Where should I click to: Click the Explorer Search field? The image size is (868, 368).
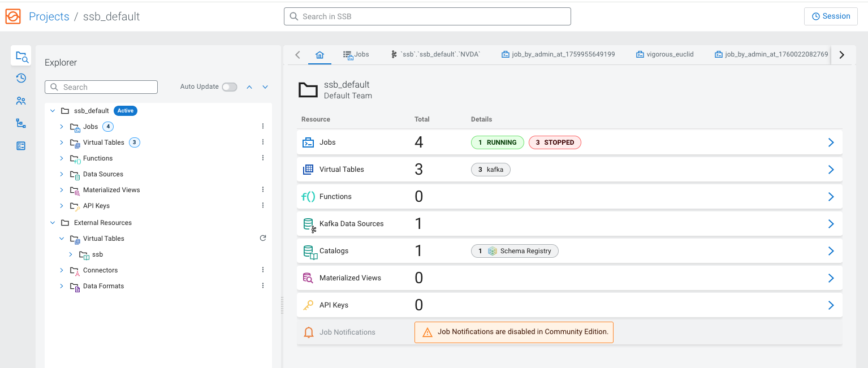[x=101, y=87]
